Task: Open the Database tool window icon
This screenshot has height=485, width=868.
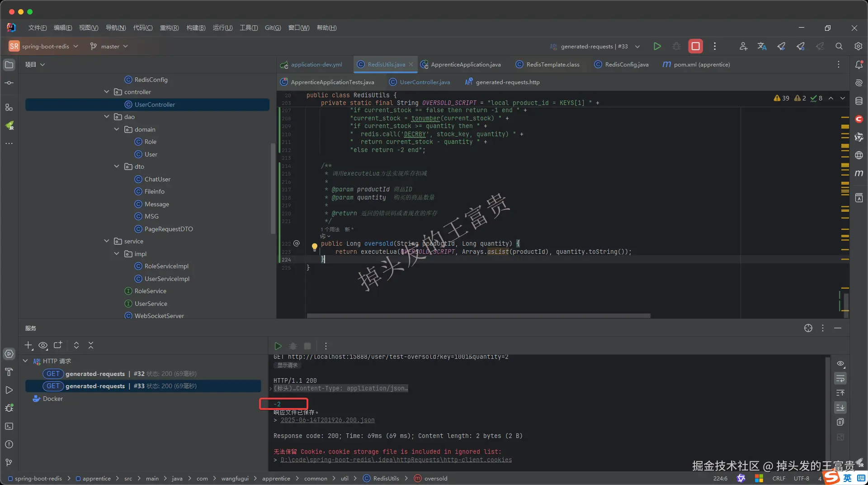Action: [x=859, y=101]
